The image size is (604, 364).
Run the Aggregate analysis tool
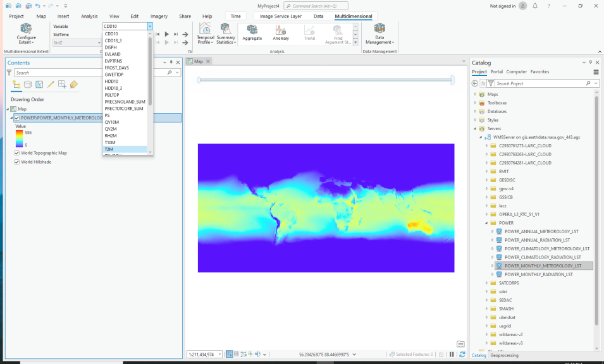coord(252,33)
